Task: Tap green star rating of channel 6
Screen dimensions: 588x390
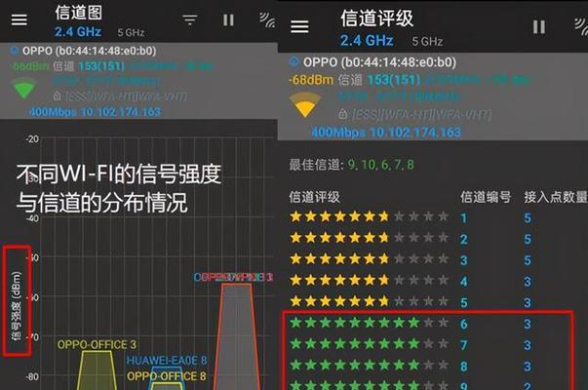Action: pos(369,323)
